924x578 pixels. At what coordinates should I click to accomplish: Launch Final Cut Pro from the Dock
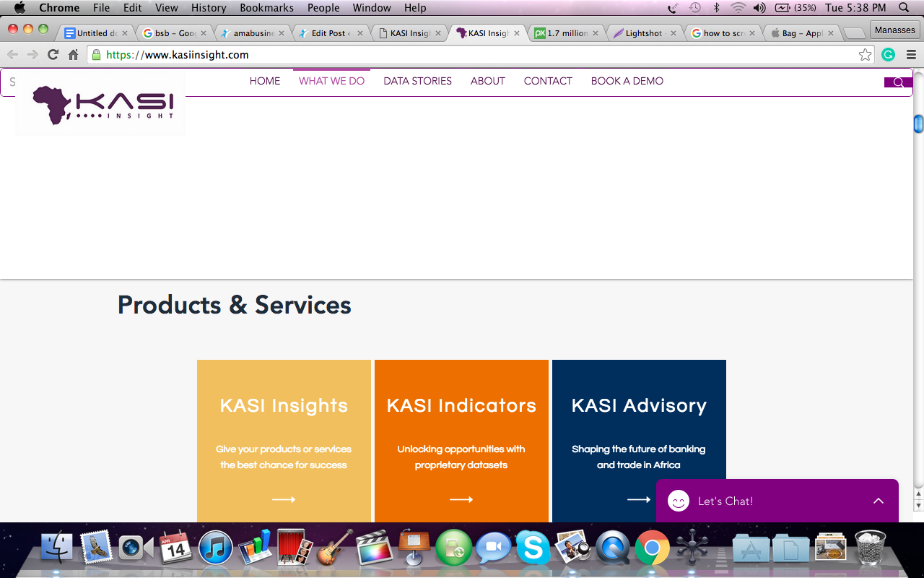(375, 547)
